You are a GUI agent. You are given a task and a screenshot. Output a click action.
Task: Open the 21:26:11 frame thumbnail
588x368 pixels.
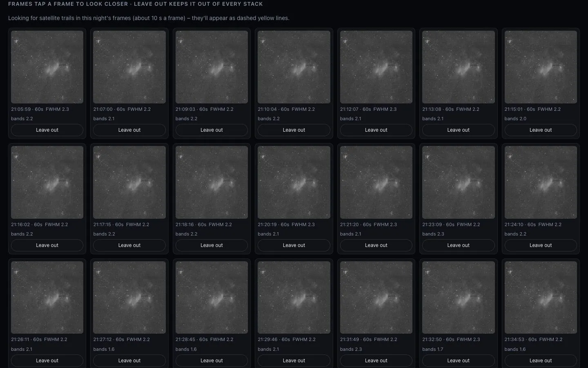[47, 297]
